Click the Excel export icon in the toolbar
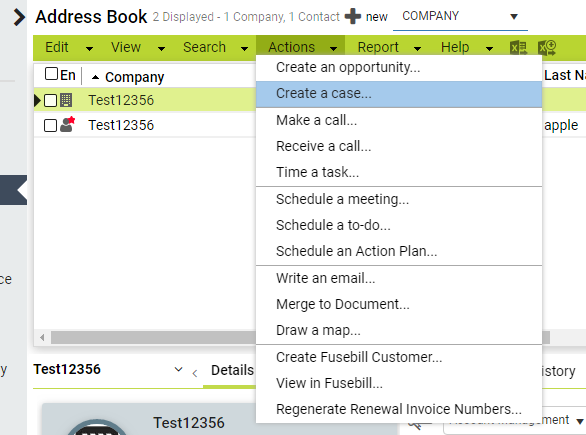Screen dimensions: 586x435 coord(518,47)
